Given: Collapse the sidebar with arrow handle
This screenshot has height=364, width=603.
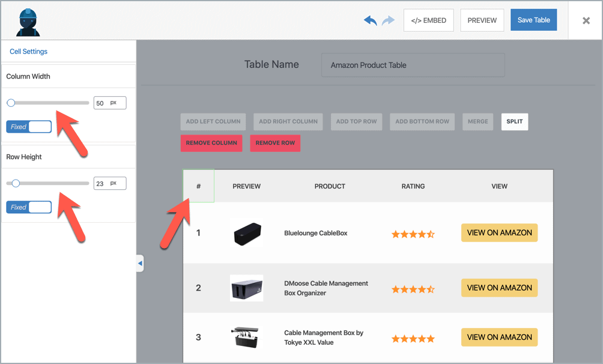Looking at the screenshot, I should tap(140, 263).
